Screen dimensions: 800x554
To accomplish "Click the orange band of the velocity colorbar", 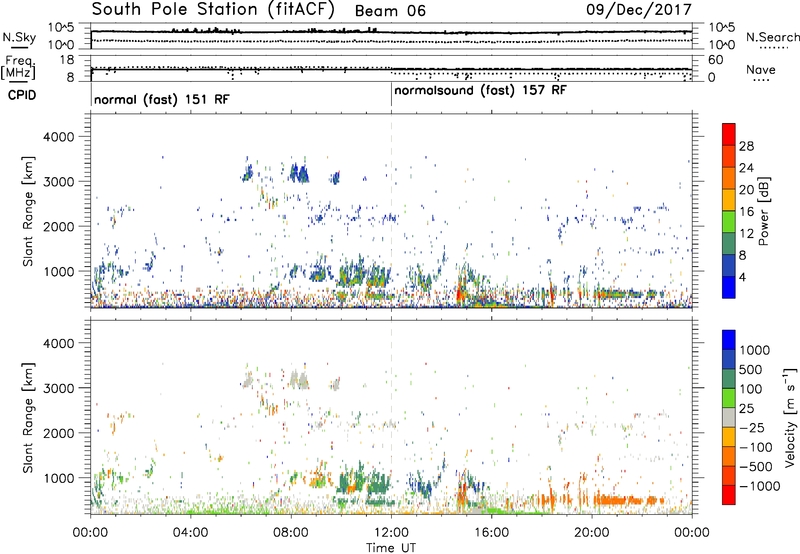I will click(x=729, y=457).
